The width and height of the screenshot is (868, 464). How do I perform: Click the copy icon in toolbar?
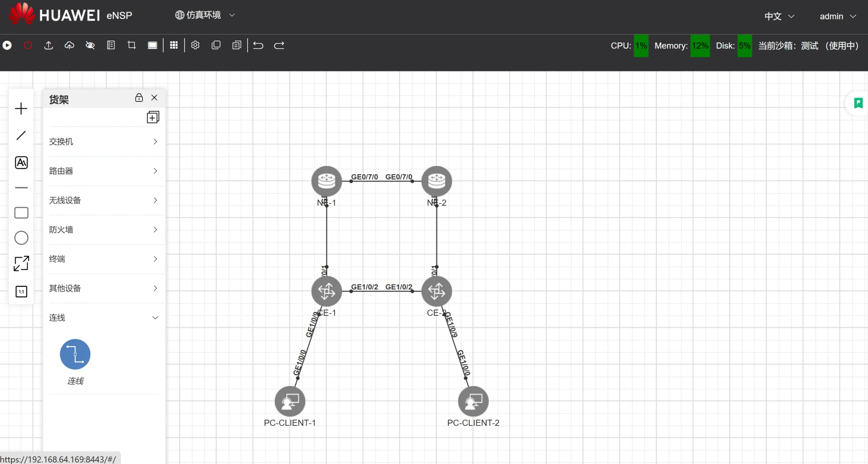click(x=216, y=45)
